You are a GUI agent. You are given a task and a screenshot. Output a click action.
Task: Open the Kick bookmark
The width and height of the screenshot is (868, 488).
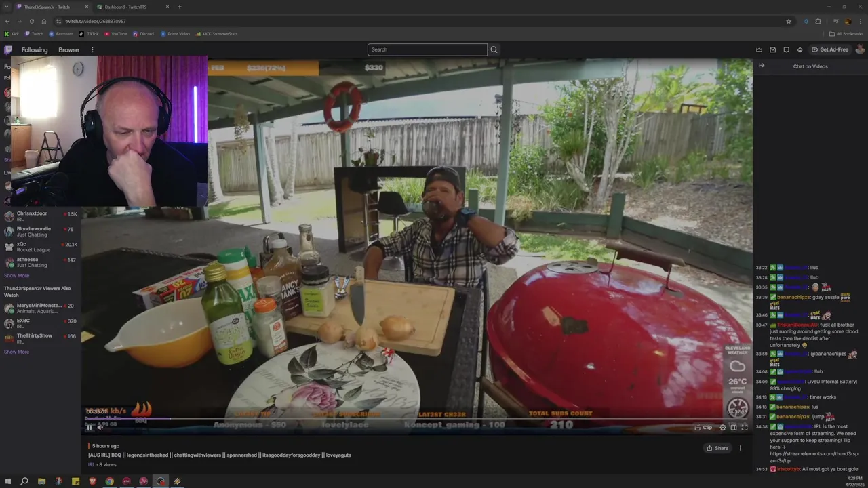pyautogui.click(x=12, y=34)
